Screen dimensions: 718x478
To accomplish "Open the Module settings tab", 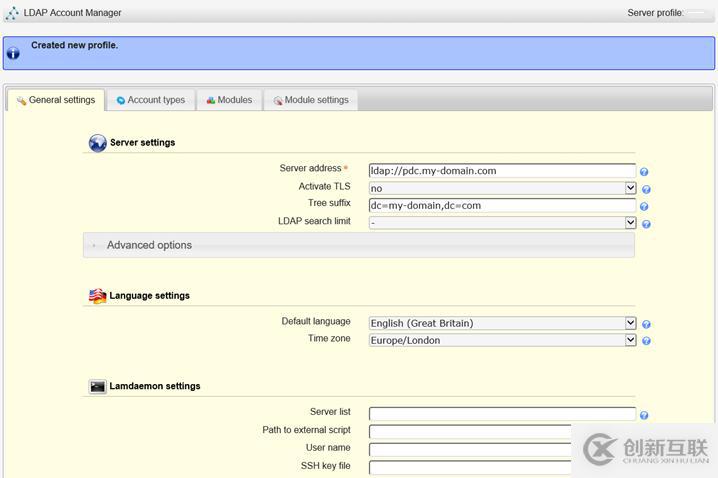I will [311, 100].
